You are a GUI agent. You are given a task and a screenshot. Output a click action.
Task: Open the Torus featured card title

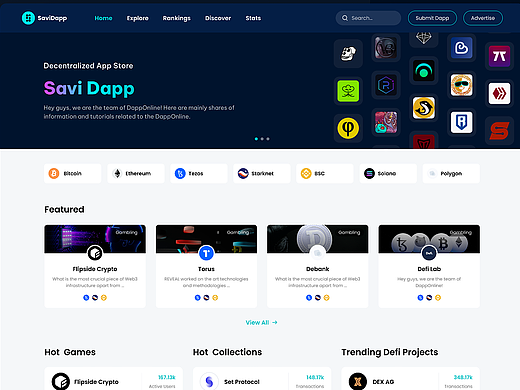click(x=206, y=269)
